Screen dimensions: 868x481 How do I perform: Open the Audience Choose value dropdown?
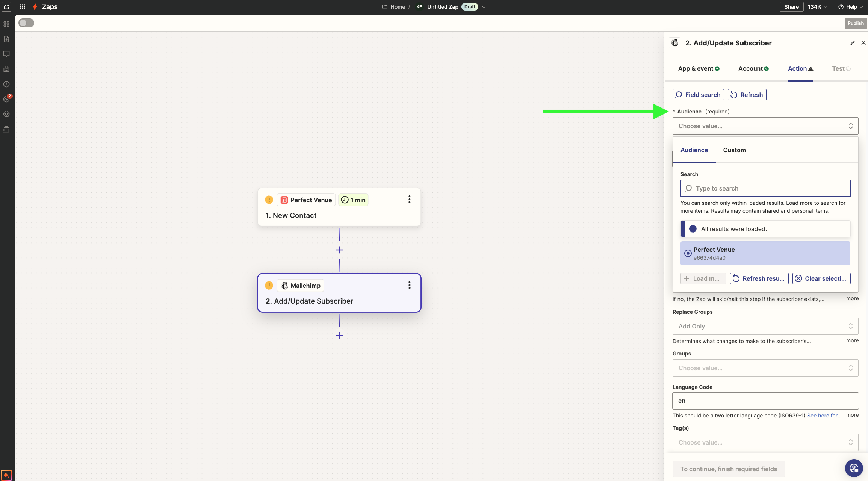pyautogui.click(x=765, y=126)
